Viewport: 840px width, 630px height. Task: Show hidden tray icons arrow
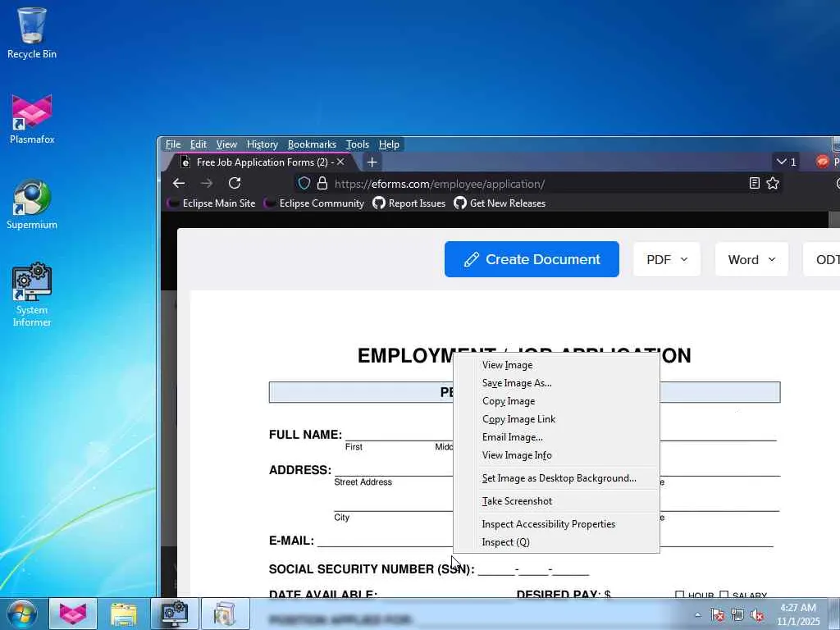[697, 615]
